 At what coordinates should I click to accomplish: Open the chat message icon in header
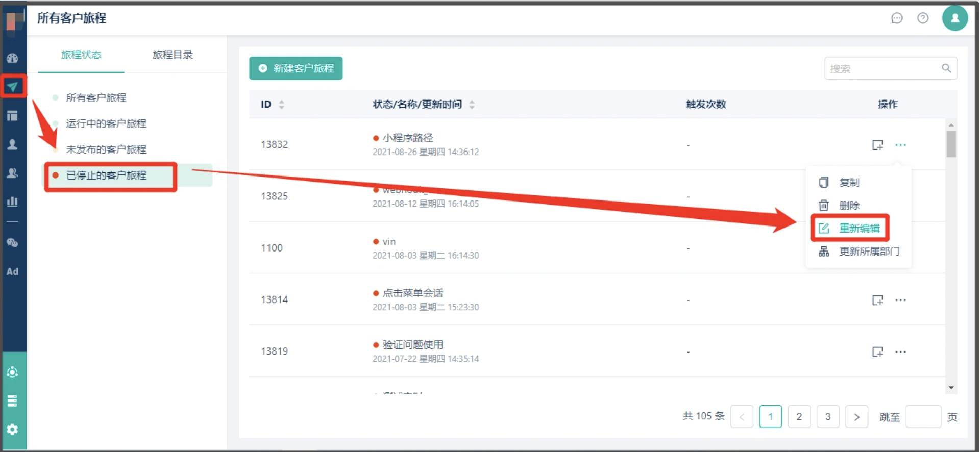coord(897,18)
